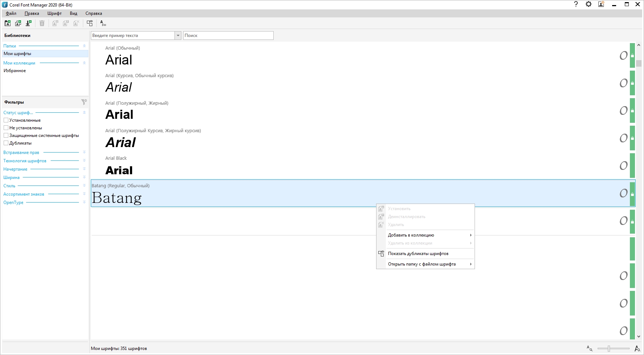Choose Показать дубликаты шрифтов in context menu
The image size is (644, 355).
tap(425, 254)
